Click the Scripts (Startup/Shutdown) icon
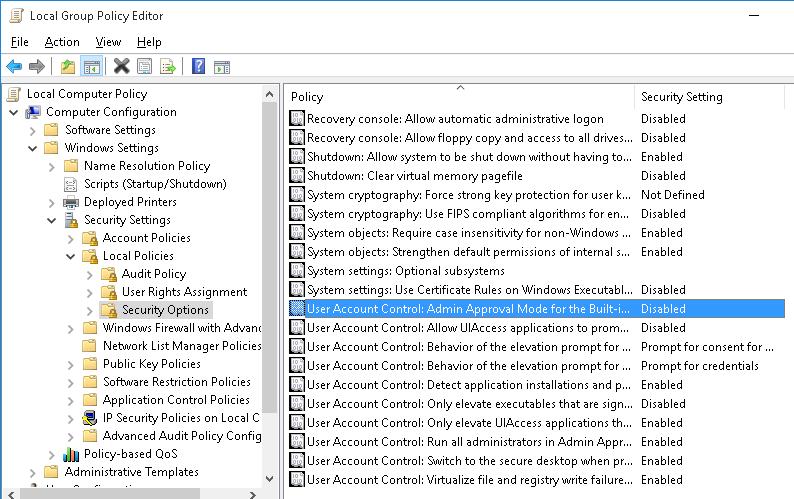 71,184
